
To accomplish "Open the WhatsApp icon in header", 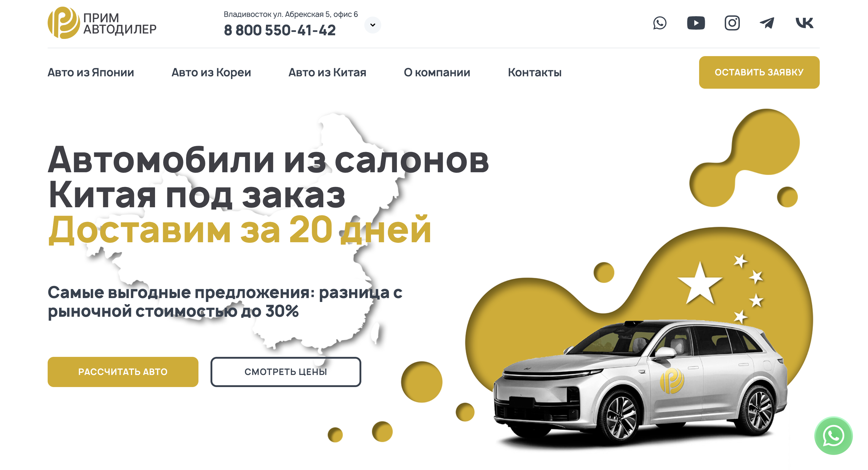I will (659, 23).
